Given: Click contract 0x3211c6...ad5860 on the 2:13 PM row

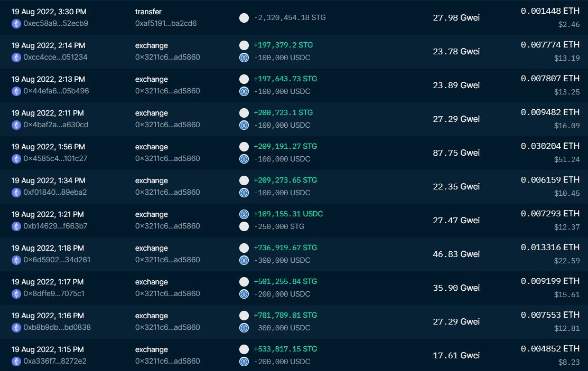Looking at the screenshot, I should 167,91.
